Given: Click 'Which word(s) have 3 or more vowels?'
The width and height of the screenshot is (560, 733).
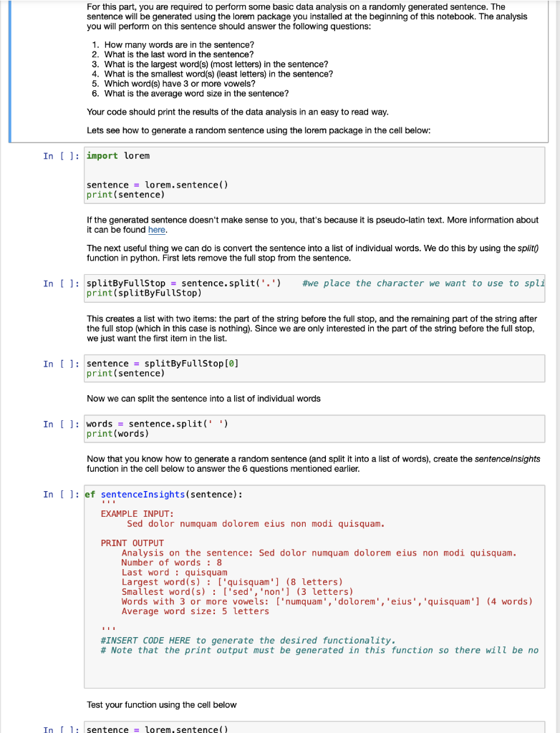Looking at the screenshot, I should click(x=180, y=84).
